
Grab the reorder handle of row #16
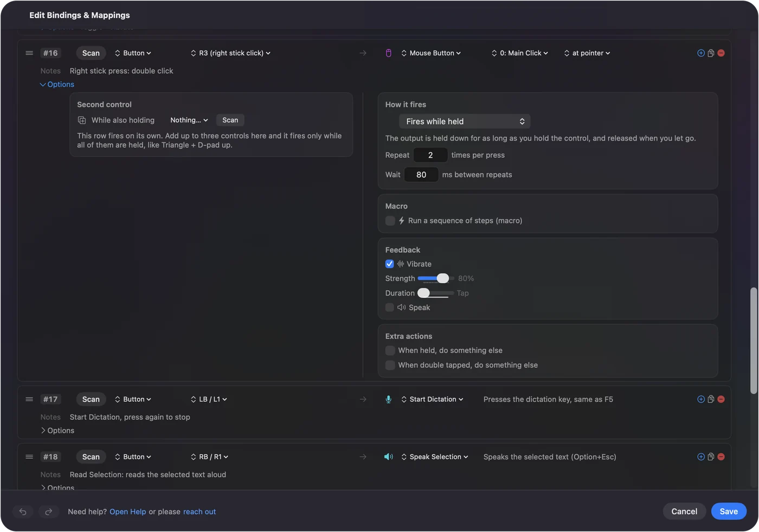[x=29, y=53]
